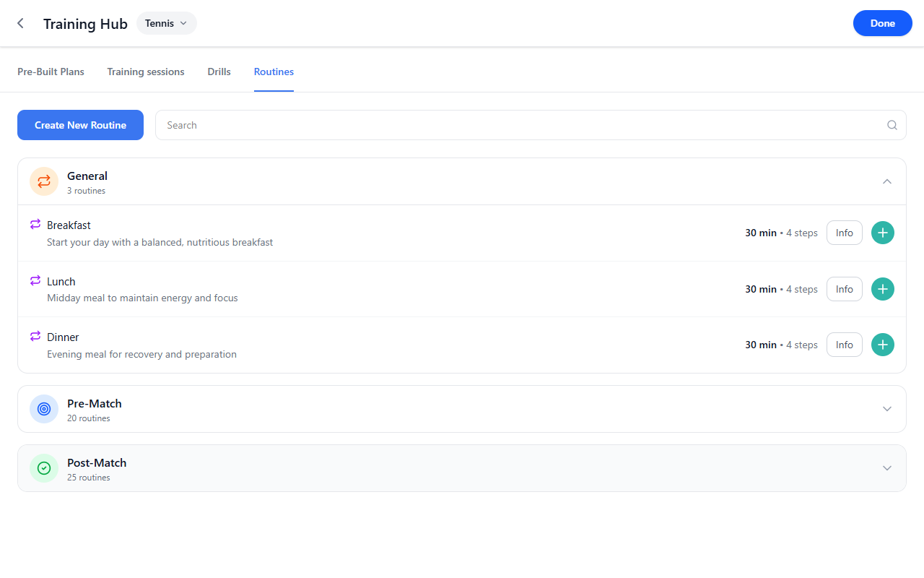Click the Done button
The width and height of the screenshot is (924, 578).
(x=883, y=23)
